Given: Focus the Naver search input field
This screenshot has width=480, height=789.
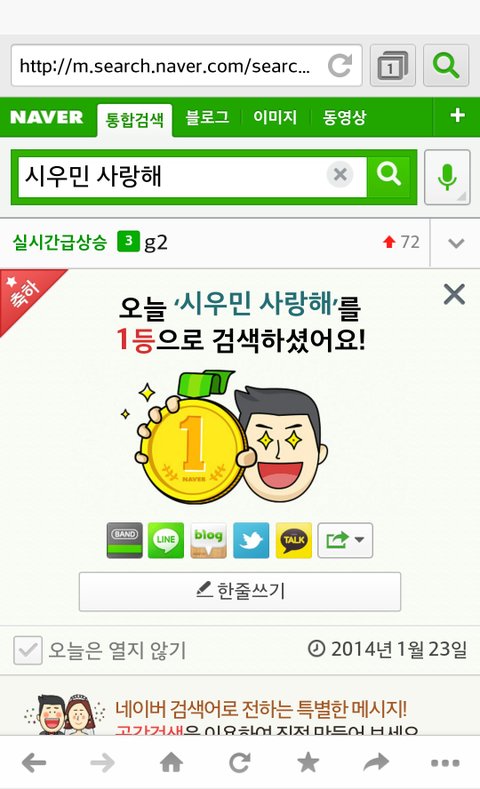Looking at the screenshot, I should [171, 176].
